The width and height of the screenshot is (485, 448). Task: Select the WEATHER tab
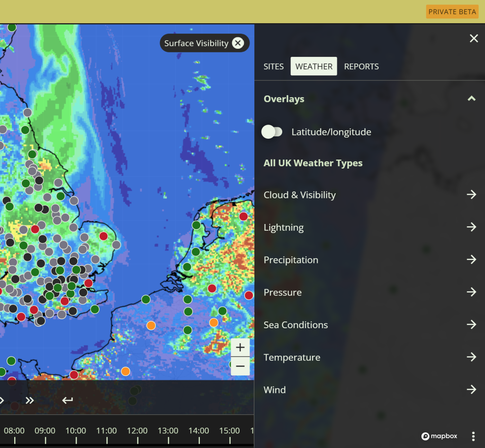coord(314,66)
